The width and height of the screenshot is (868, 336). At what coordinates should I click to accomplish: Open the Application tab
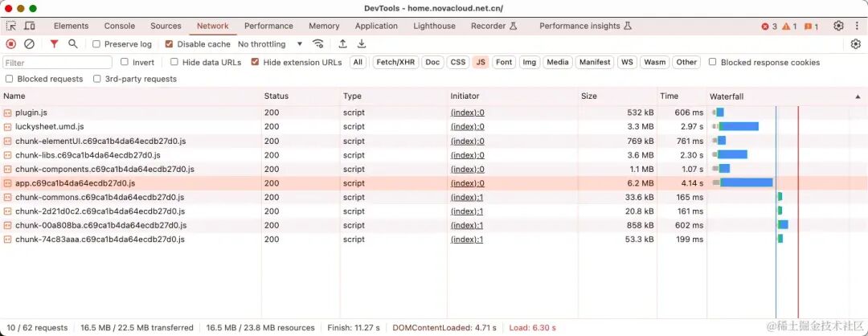coord(376,26)
